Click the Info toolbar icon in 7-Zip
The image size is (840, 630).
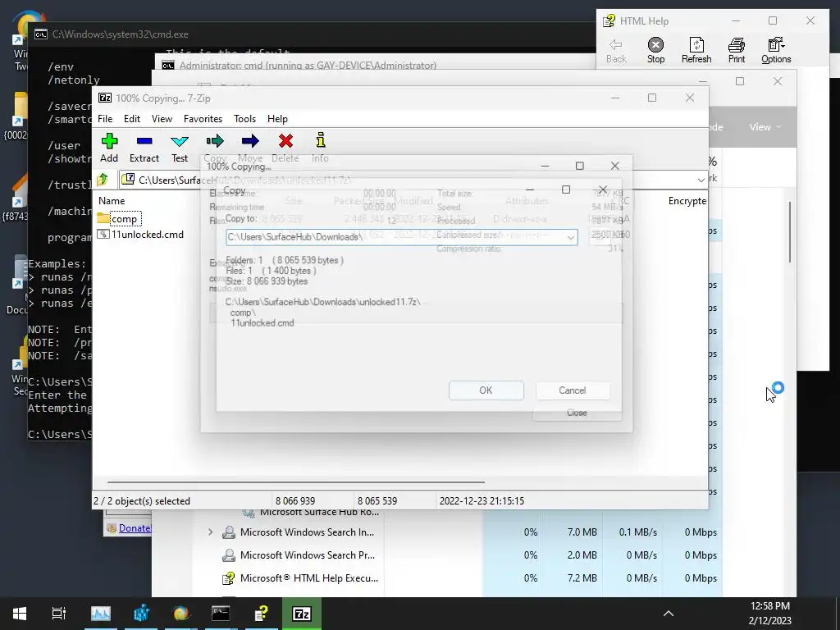321,139
